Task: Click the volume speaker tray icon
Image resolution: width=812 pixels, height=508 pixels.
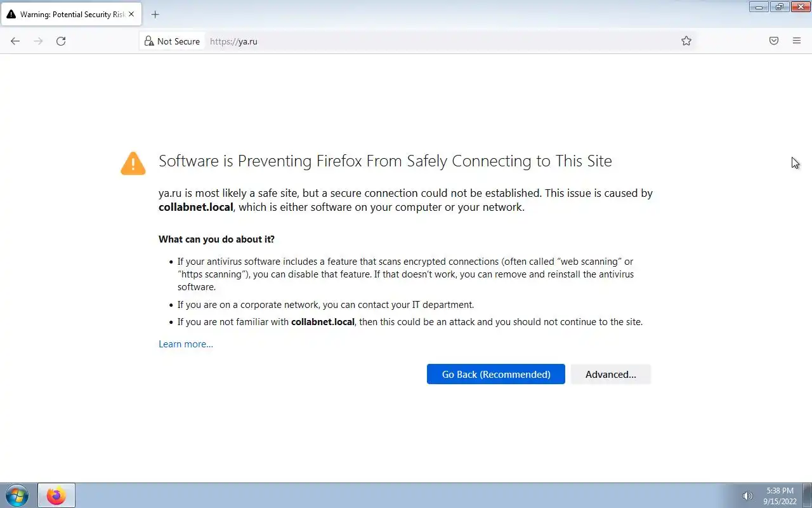Action: pyautogui.click(x=747, y=496)
